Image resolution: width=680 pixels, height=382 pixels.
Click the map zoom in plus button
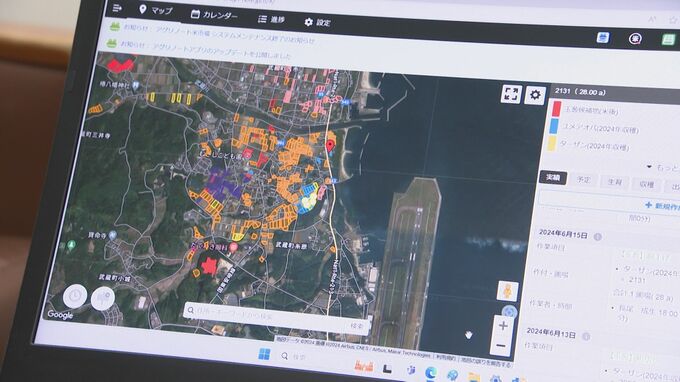coord(503,326)
